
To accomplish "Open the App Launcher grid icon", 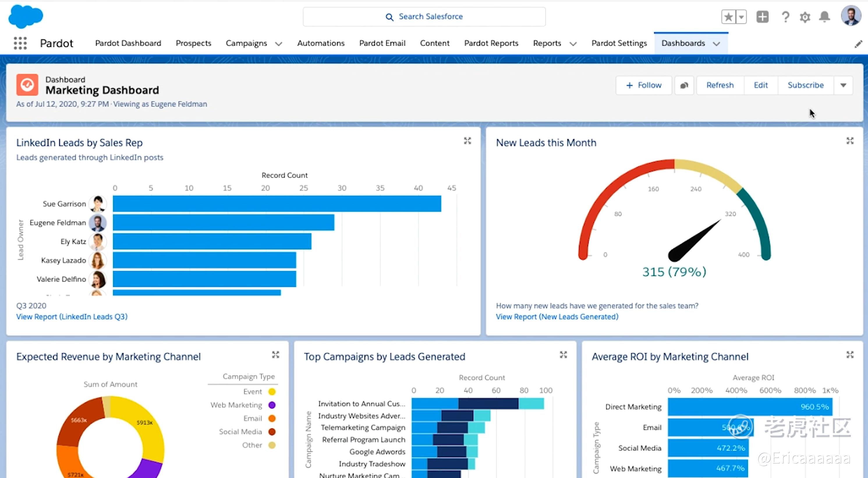I will [20, 43].
